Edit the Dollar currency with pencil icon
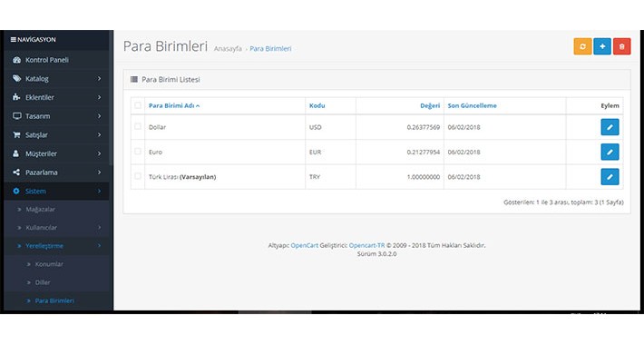Screen dimensions: 644x345 click(x=610, y=127)
